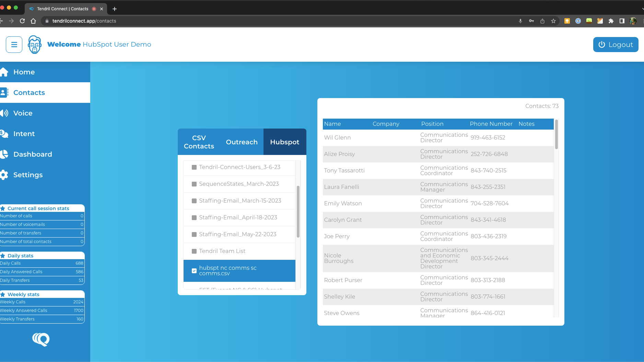Bookmark page with the star icon
644x362 pixels.
(x=553, y=21)
